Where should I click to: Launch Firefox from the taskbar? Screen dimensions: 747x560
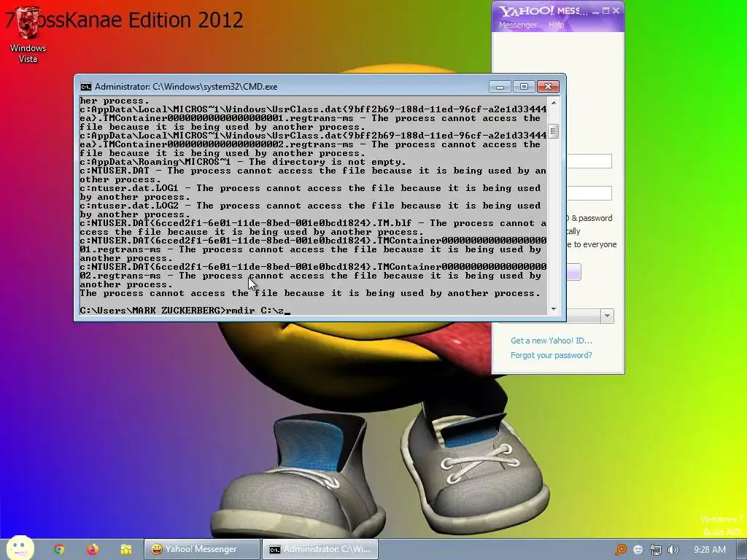point(93,549)
